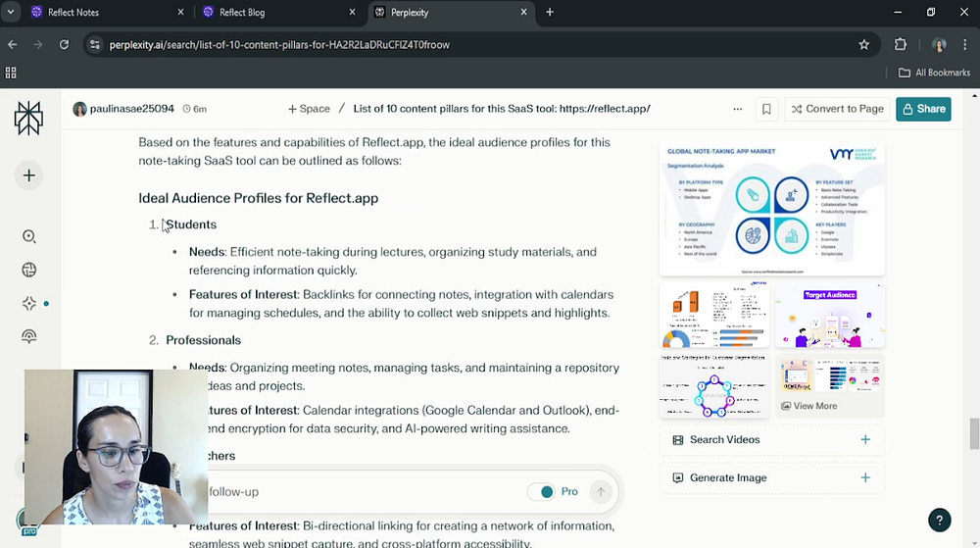This screenshot has width=980, height=548.
Task: Open the tab search dropdown arrow
Action: click(12, 13)
